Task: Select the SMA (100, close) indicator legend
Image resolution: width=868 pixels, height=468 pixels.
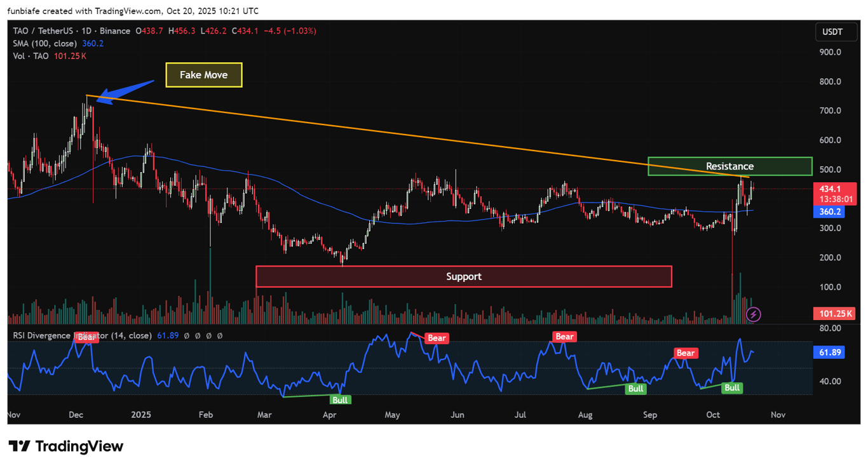Action: pos(44,43)
